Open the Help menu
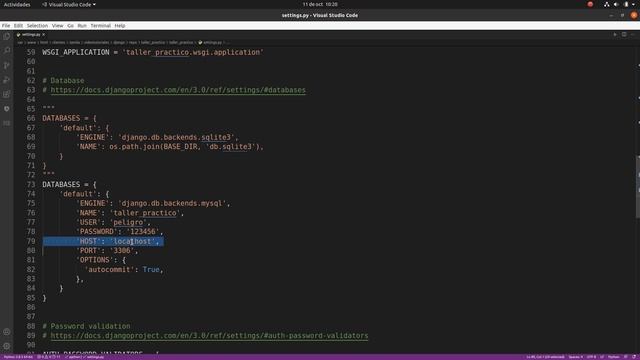 coord(120,26)
